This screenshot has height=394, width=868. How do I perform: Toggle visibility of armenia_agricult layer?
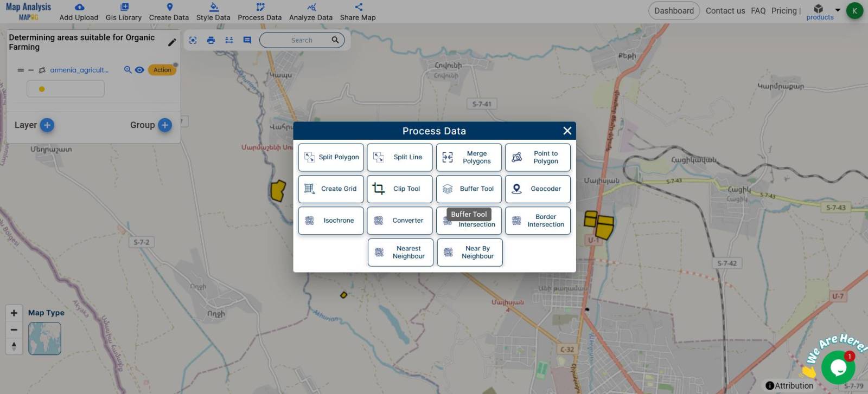(x=139, y=70)
